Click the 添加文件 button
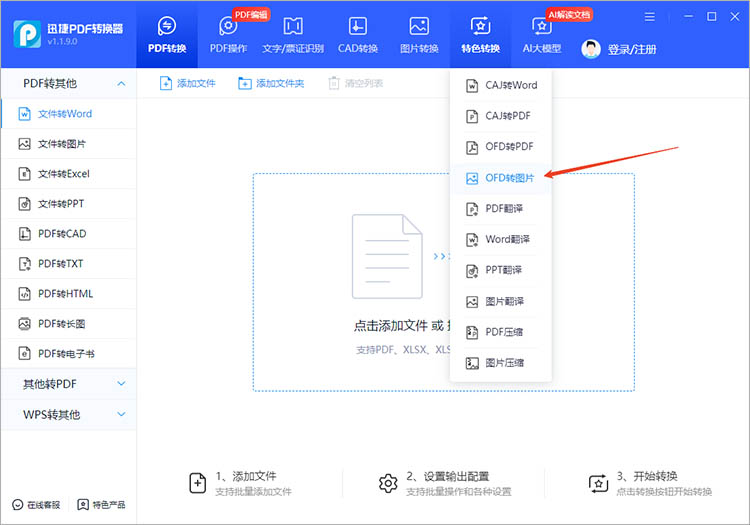The height and width of the screenshot is (525, 750). click(x=188, y=84)
